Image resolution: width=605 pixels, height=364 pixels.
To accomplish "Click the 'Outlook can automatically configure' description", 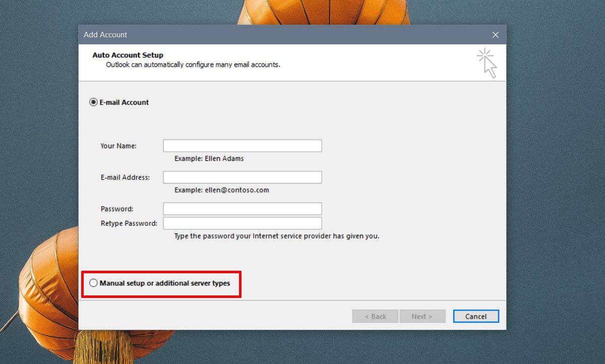I will (x=193, y=65).
